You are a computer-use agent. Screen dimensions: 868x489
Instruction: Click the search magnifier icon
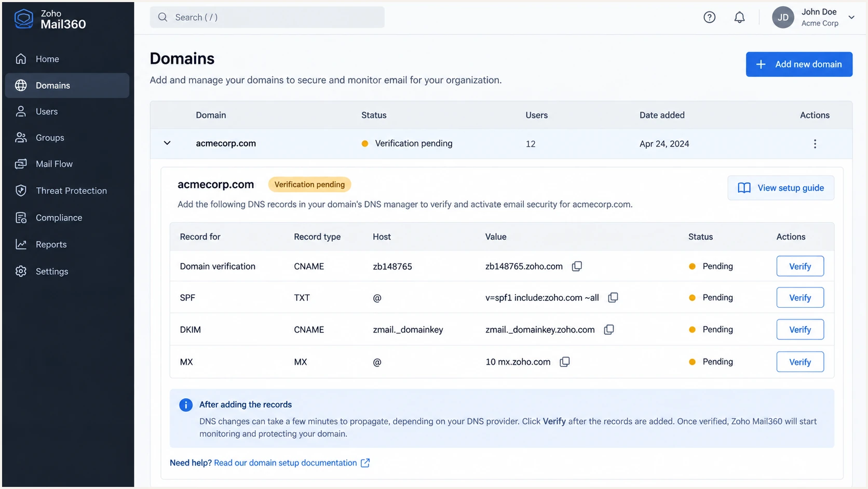tap(162, 17)
